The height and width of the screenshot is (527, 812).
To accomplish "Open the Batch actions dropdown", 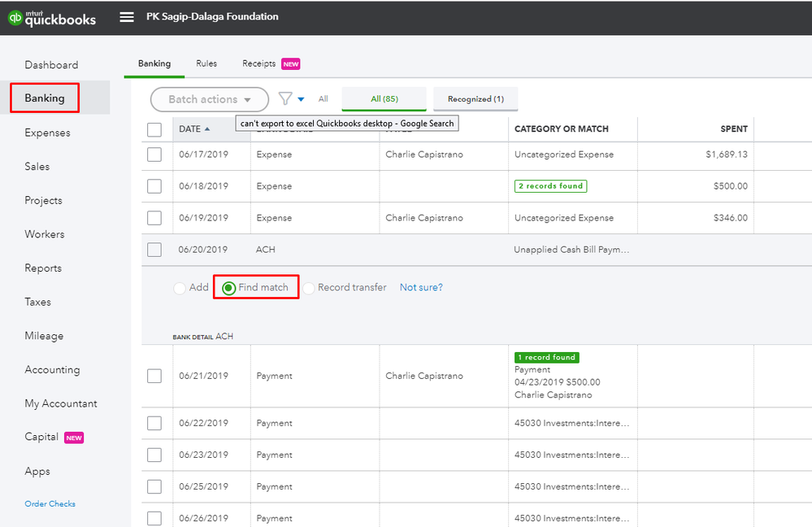I will (x=209, y=99).
